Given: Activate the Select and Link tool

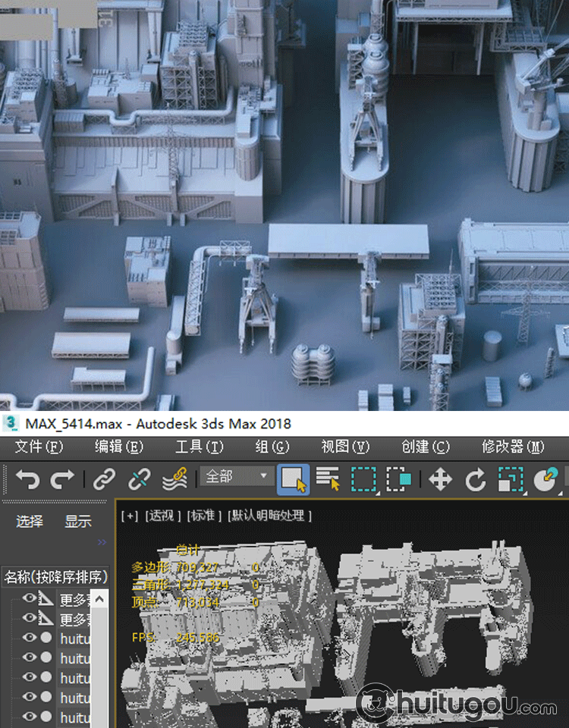Looking at the screenshot, I should [104, 479].
